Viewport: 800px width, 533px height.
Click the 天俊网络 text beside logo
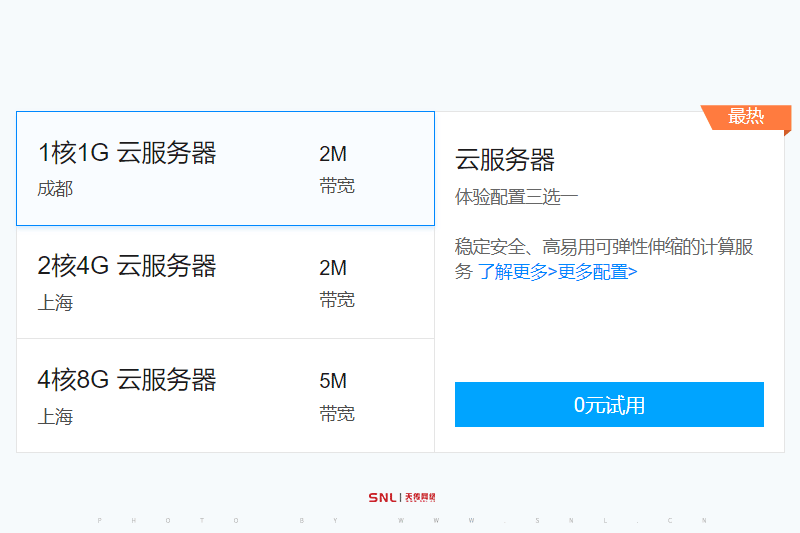[420, 497]
